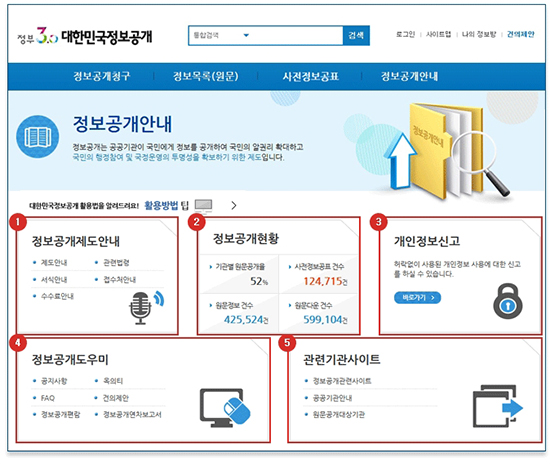Open 공공기관안내 link

click(x=332, y=398)
